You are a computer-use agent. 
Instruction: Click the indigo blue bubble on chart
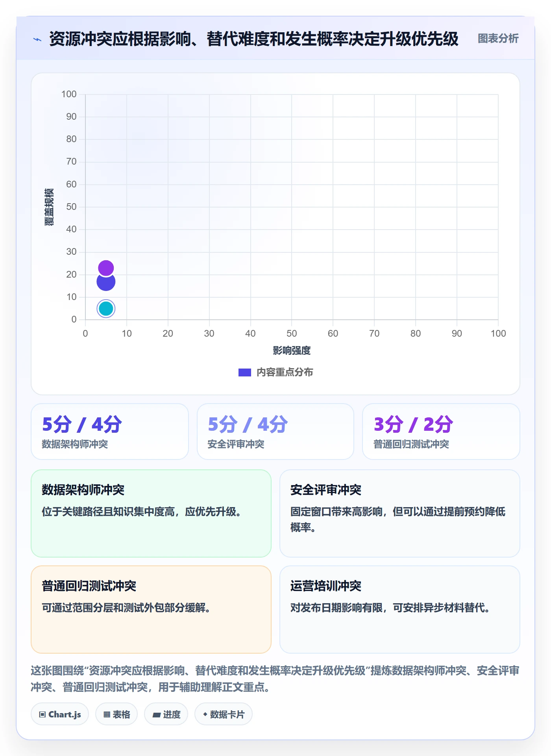click(106, 282)
